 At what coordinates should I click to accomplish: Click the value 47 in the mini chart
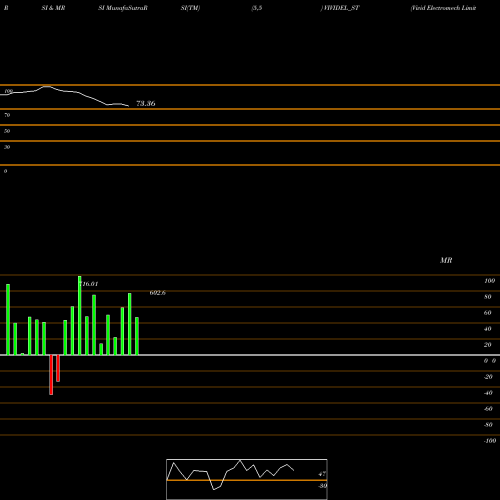(322, 474)
